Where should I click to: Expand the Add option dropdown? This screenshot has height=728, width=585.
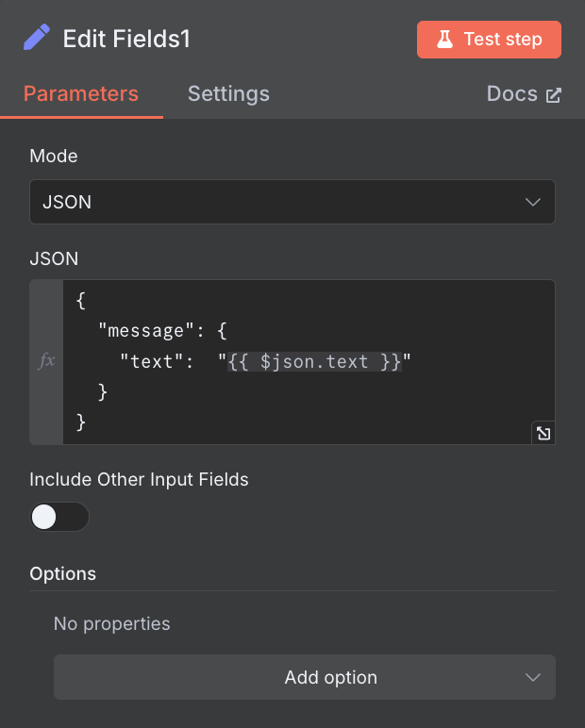[304, 677]
